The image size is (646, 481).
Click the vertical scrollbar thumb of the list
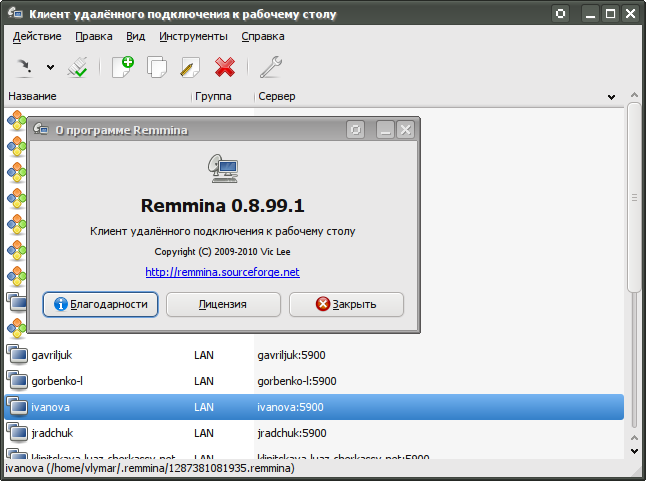[x=634, y=198]
